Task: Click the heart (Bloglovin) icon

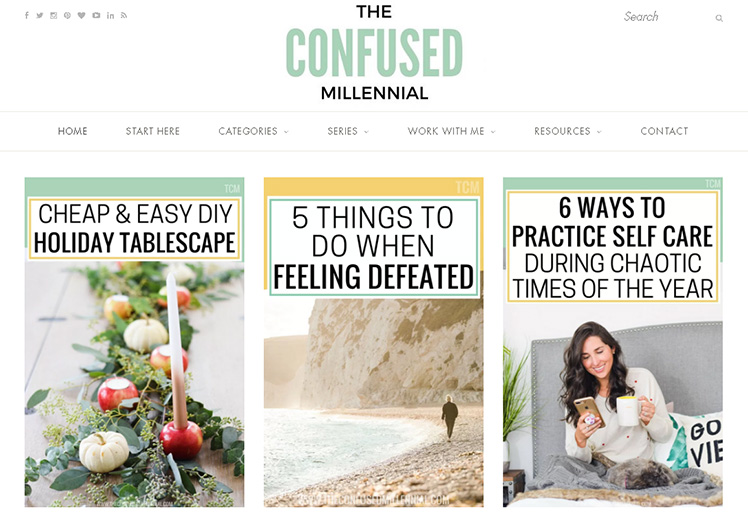Action: (x=82, y=15)
